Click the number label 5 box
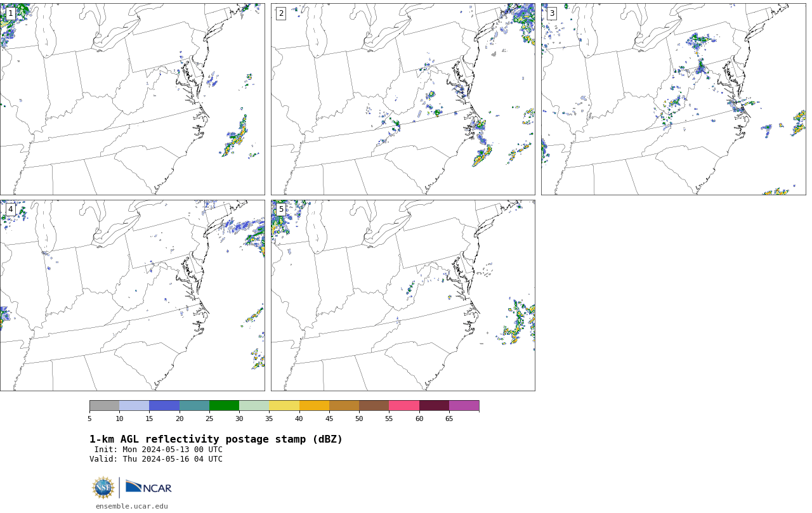 (x=281, y=209)
